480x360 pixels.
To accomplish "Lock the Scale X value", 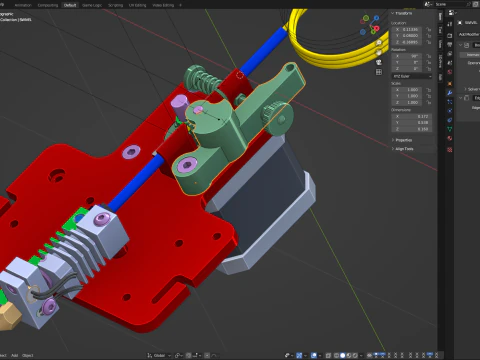I will point(428,90).
